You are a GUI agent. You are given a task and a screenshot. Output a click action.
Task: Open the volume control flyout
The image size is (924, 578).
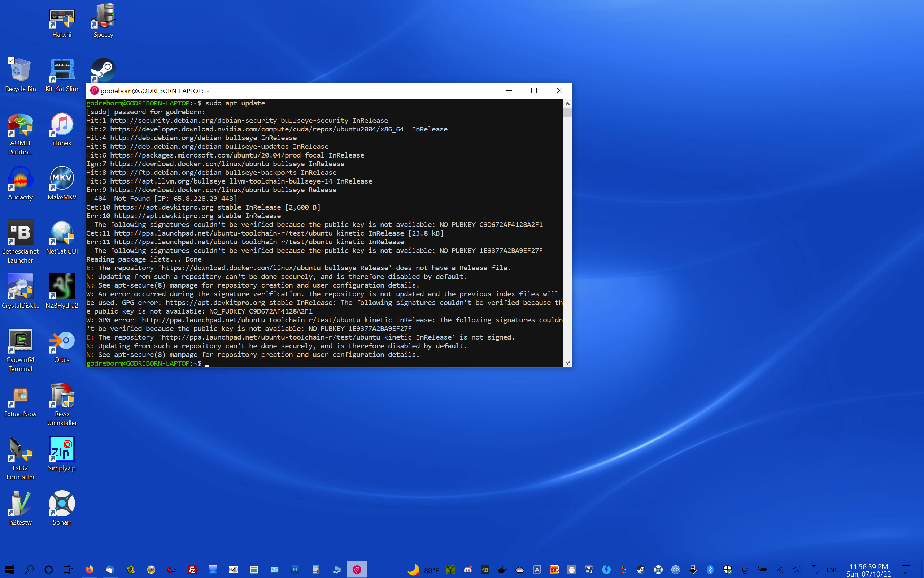tap(797, 570)
